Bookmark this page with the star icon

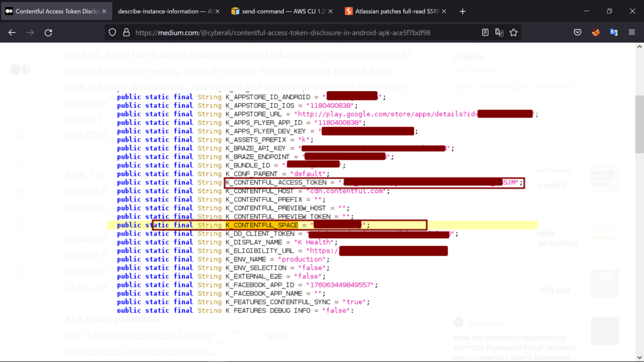point(514,32)
